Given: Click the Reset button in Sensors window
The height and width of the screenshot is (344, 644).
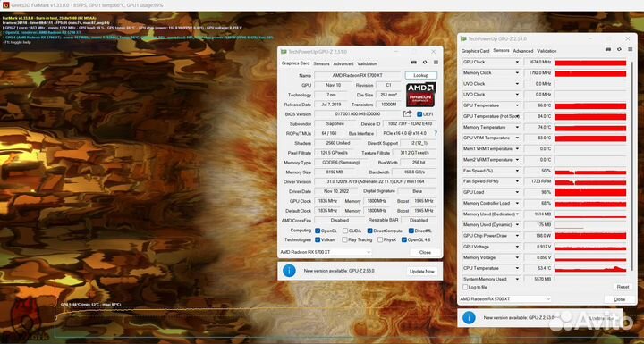Looking at the screenshot, I should (623, 287).
